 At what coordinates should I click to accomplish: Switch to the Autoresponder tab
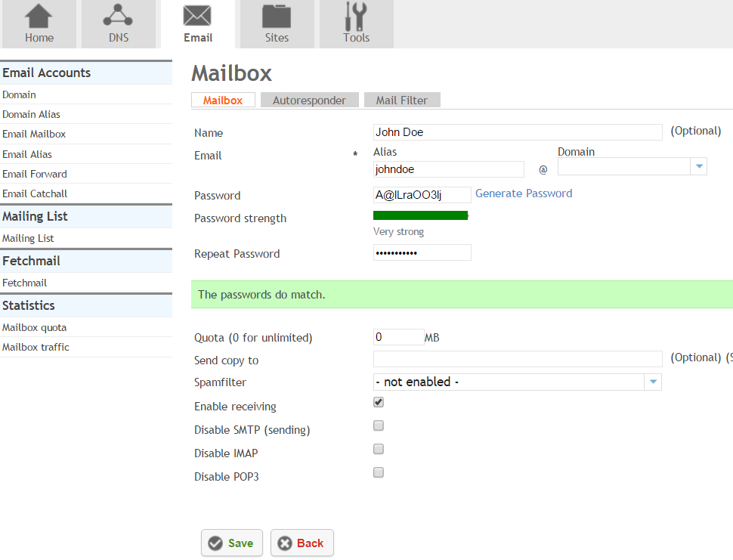click(309, 99)
